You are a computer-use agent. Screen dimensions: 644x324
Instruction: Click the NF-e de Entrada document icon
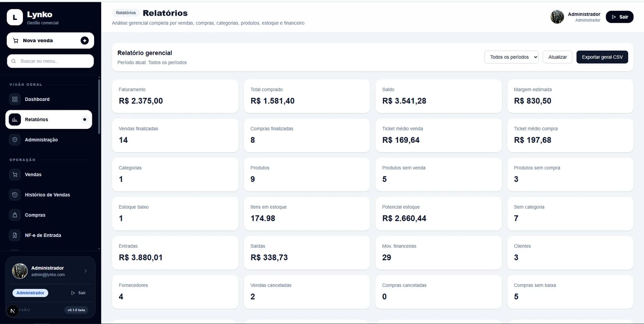(15, 235)
